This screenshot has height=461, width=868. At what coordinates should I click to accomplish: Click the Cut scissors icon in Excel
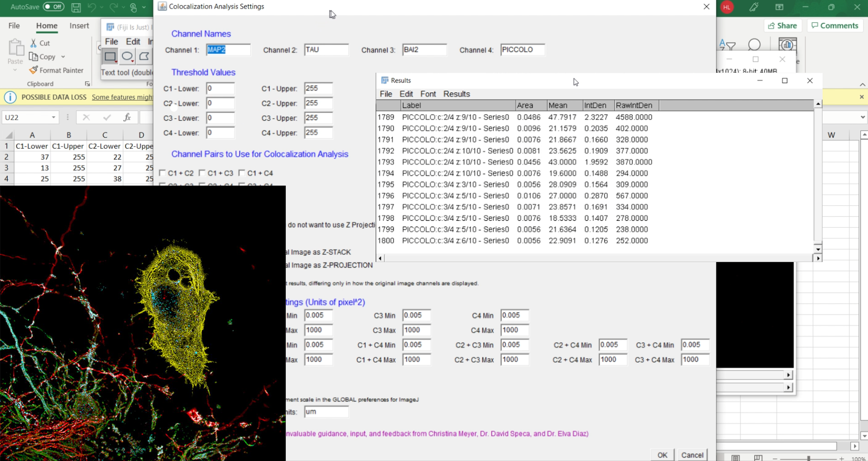(x=33, y=43)
